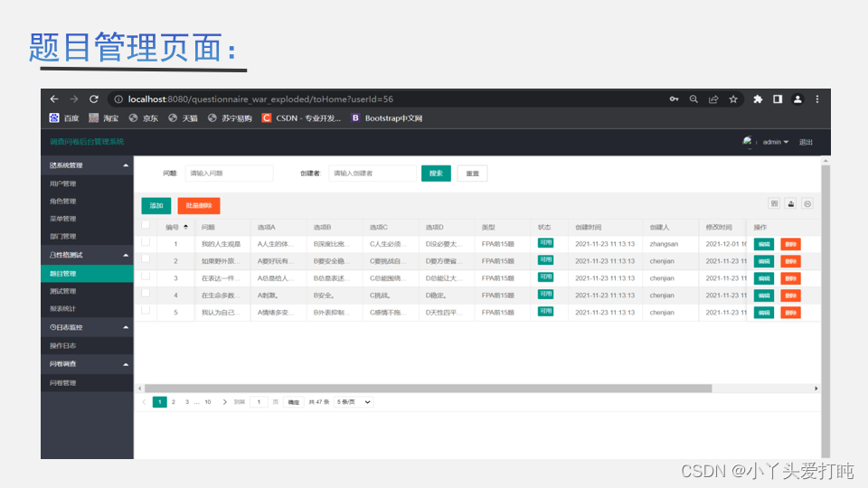Click the table column filter icon
Screen dimensions: 868x488
click(775, 203)
